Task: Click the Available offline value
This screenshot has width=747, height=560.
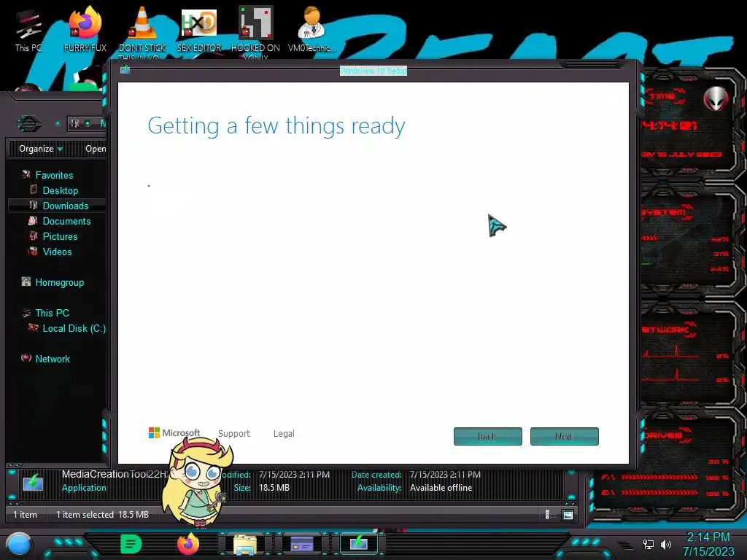Action: pyautogui.click(x=441, y=488)
